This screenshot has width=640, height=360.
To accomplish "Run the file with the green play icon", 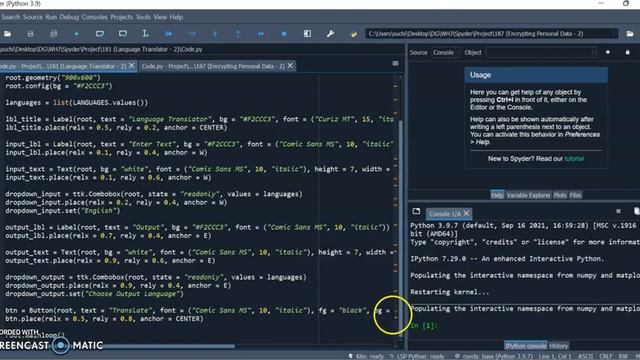I will coord(76,34).
